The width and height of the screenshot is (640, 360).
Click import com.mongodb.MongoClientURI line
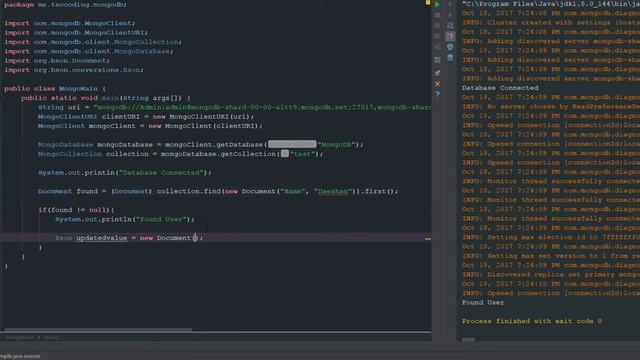click(76, 33)
